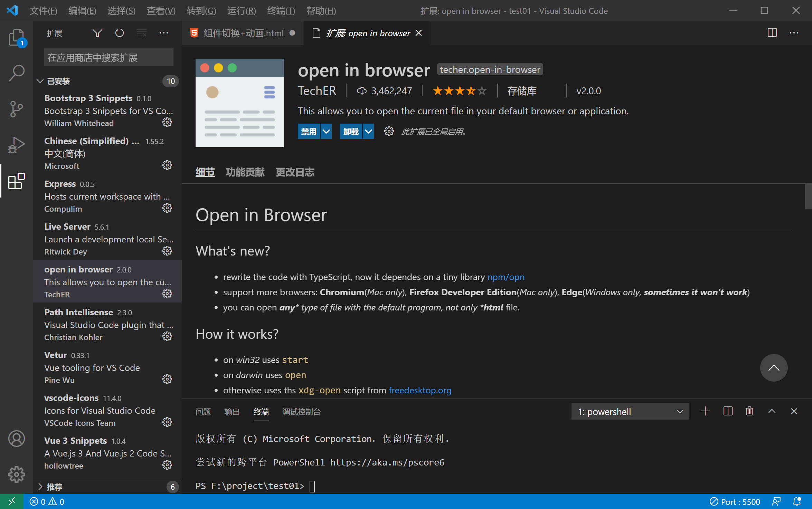This screenshot has width=812, height=509.
Task: Open settings gear for Live Server extension
Action: (167, 251)
